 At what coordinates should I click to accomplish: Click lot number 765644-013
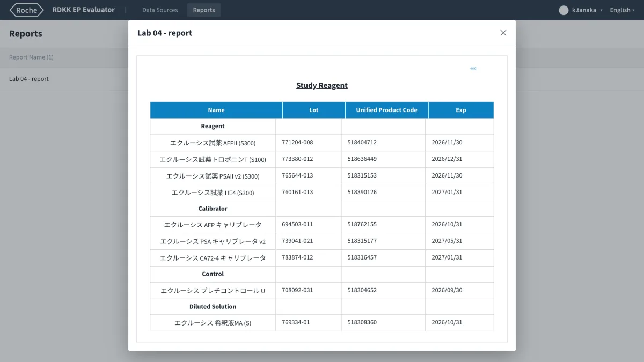coord(297,175)
